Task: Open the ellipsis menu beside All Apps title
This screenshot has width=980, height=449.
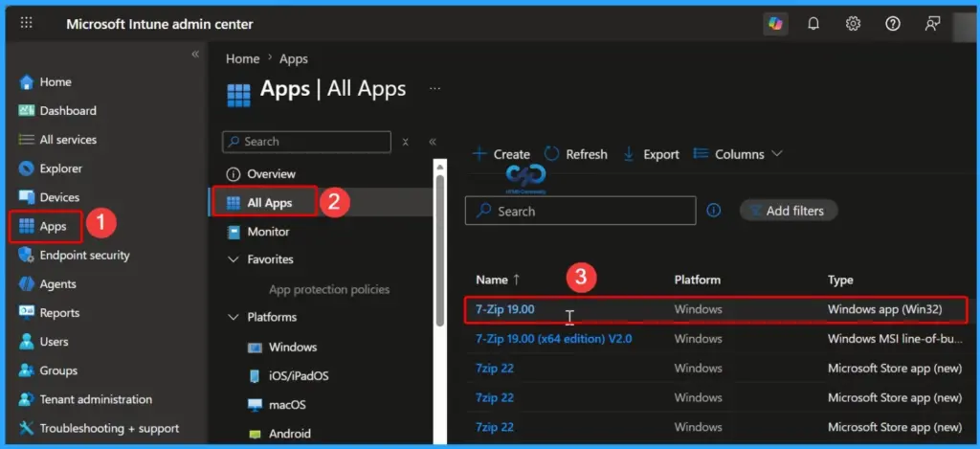Action: [x=435, y=89]
